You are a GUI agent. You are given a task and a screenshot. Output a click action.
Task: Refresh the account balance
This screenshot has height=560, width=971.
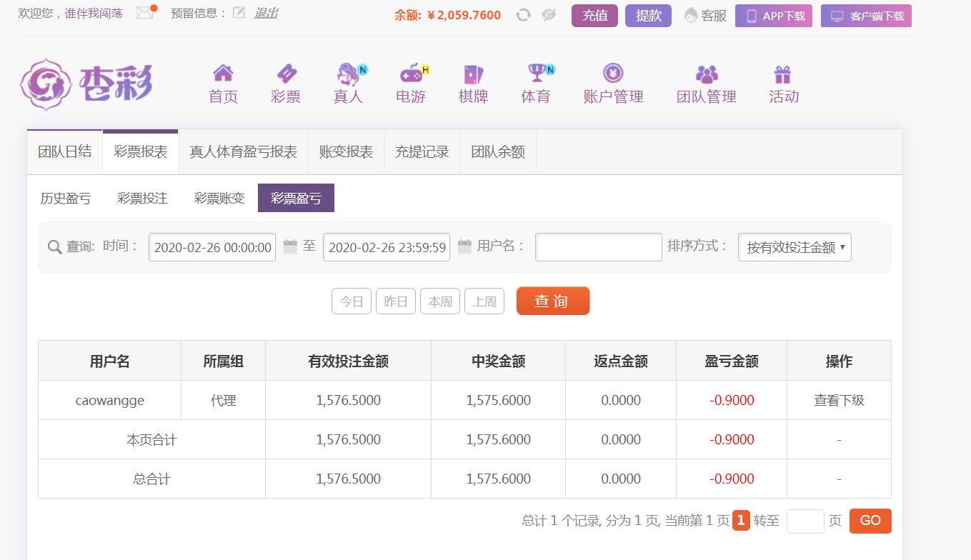(523, 15)
